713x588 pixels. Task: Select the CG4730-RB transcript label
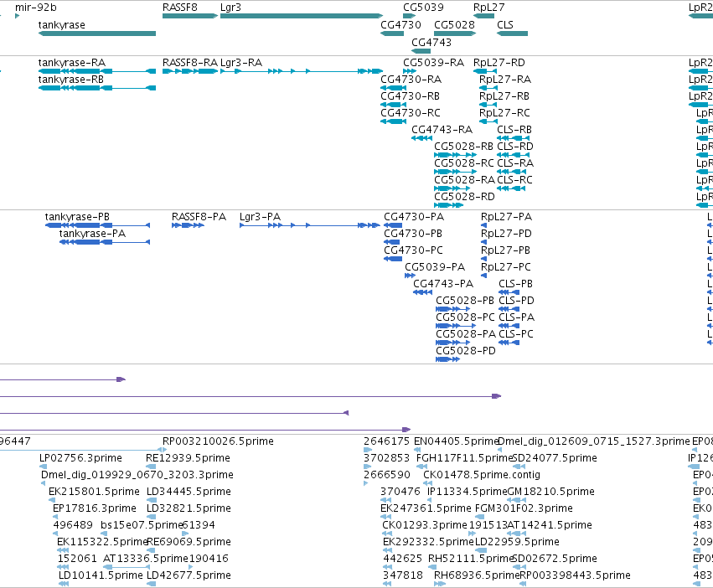point(411,96)
